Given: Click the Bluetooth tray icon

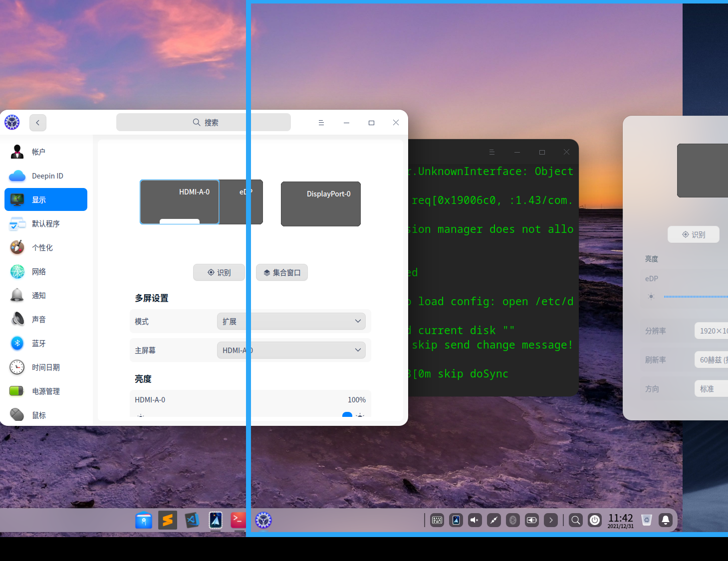Looking at the screenshot, I should pos(513,520).
